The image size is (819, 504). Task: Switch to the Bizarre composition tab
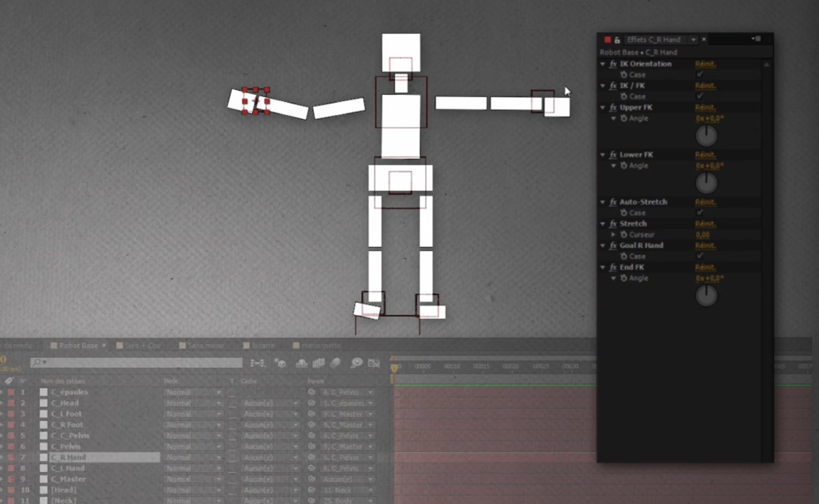click(262, 345)
